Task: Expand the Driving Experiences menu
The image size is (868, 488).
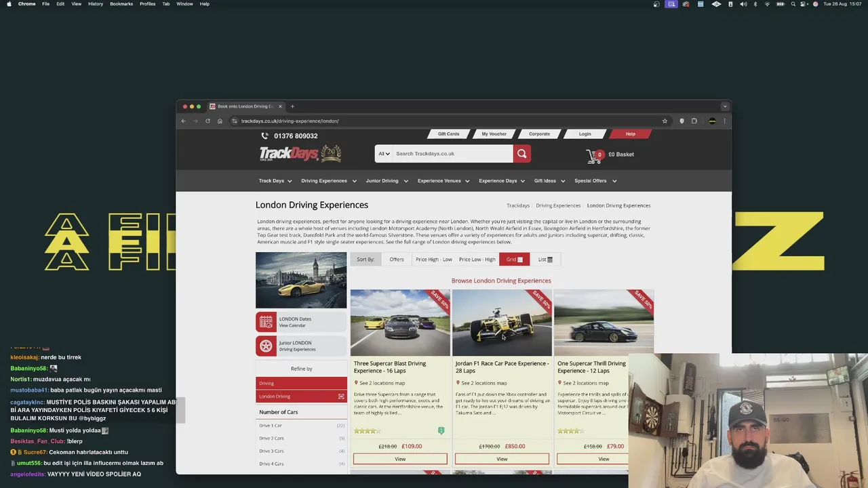Action: point(329,181)
